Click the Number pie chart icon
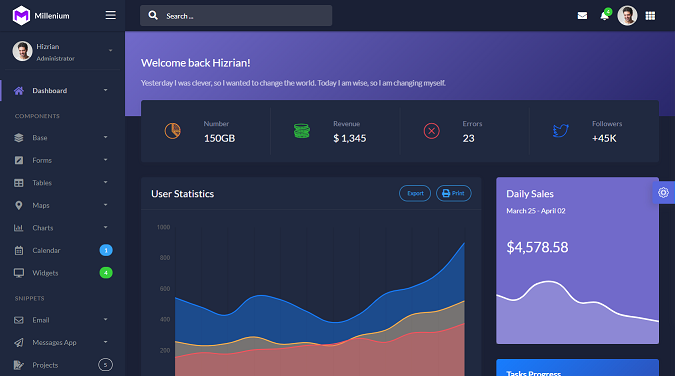The height and width of the screenshot is (376, 675). 172,131
